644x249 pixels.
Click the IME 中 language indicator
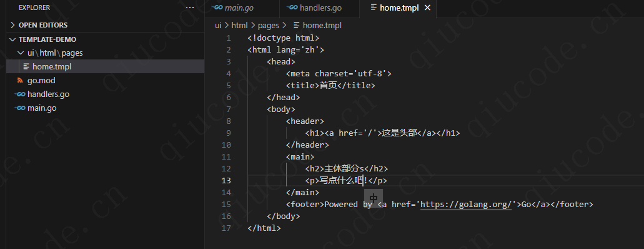click(374, 198)
